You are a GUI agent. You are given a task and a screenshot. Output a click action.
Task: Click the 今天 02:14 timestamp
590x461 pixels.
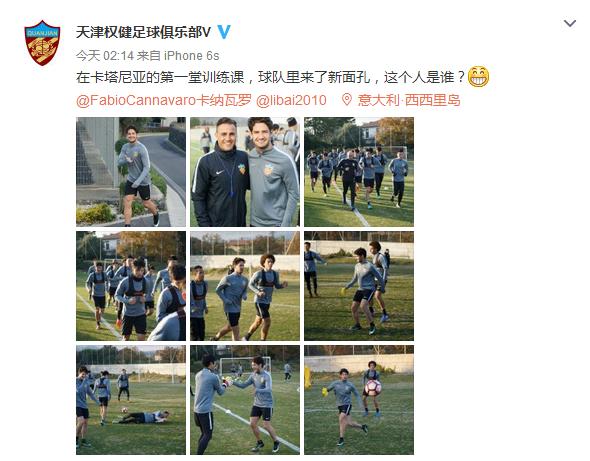105,56
